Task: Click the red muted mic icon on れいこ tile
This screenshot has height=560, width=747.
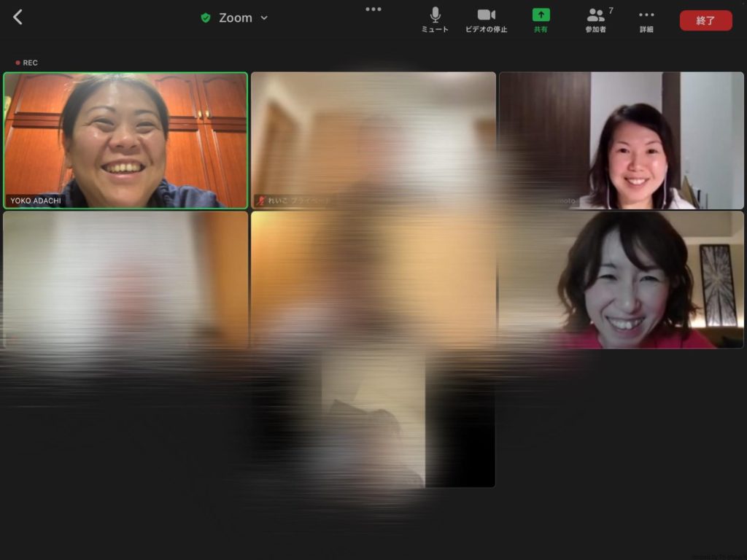Action: (260, 201)
